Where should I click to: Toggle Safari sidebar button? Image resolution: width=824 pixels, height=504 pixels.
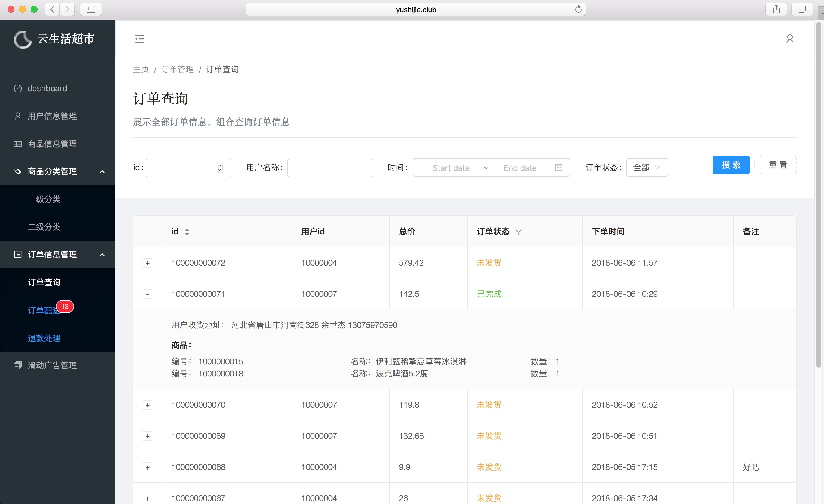pos(91,9)
